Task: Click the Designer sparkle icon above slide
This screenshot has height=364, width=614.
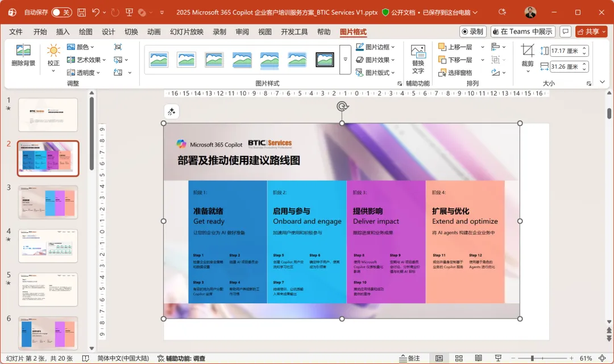Action: pyautogui.click(x=172, y=112)
